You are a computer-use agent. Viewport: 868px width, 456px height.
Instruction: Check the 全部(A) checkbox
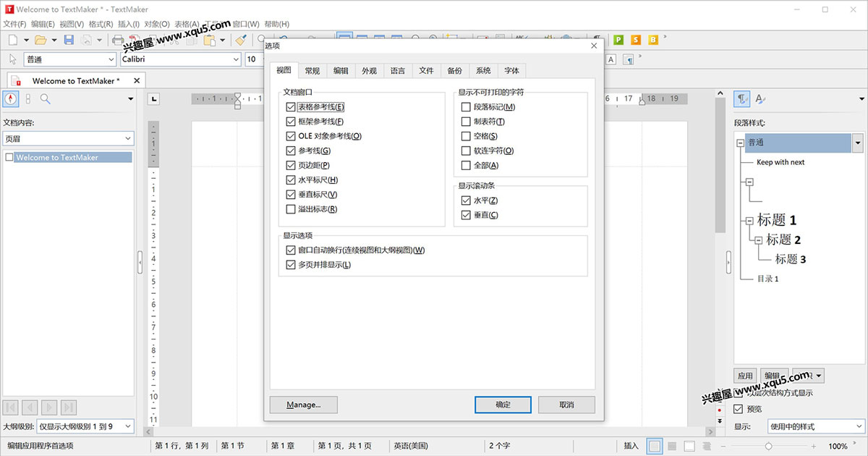click(466, 165)
